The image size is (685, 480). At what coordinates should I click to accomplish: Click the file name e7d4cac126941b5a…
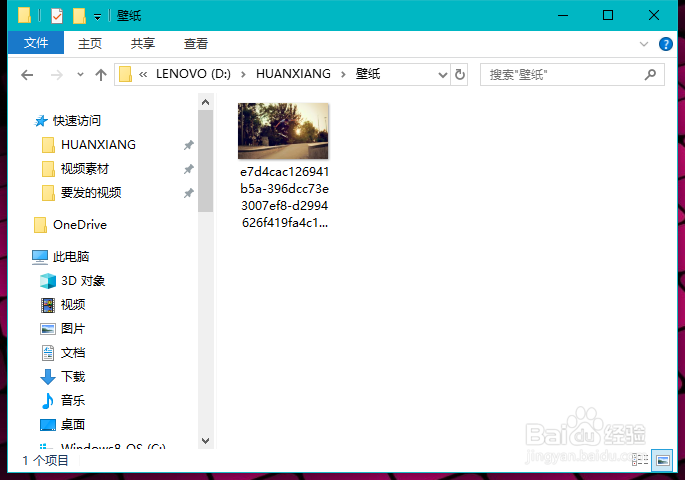click(x=284, y=197)
